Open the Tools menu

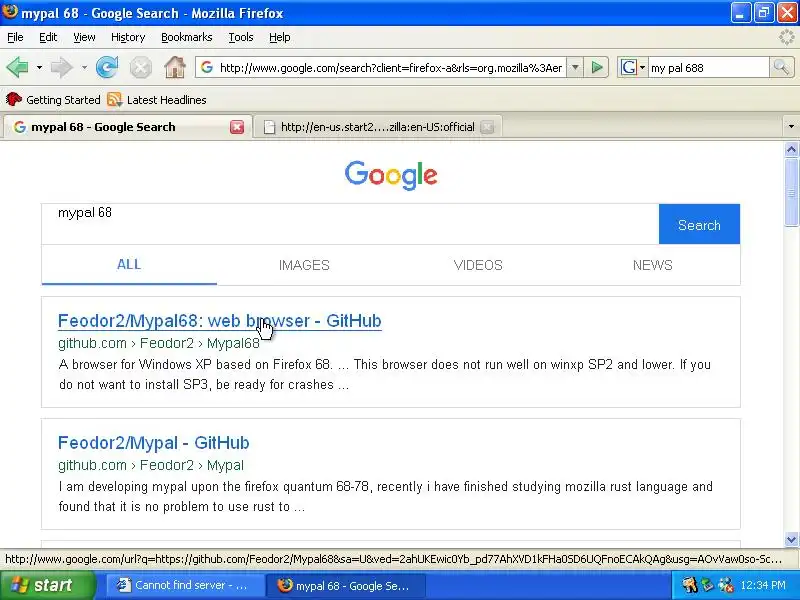(x=241, y=37)
